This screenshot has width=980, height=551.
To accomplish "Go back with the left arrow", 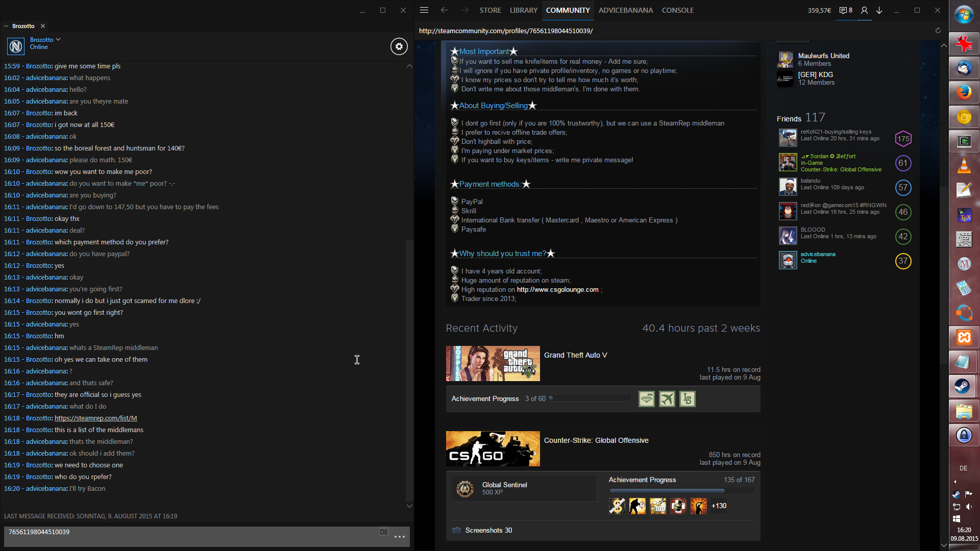I will click(x=444, y=10).
